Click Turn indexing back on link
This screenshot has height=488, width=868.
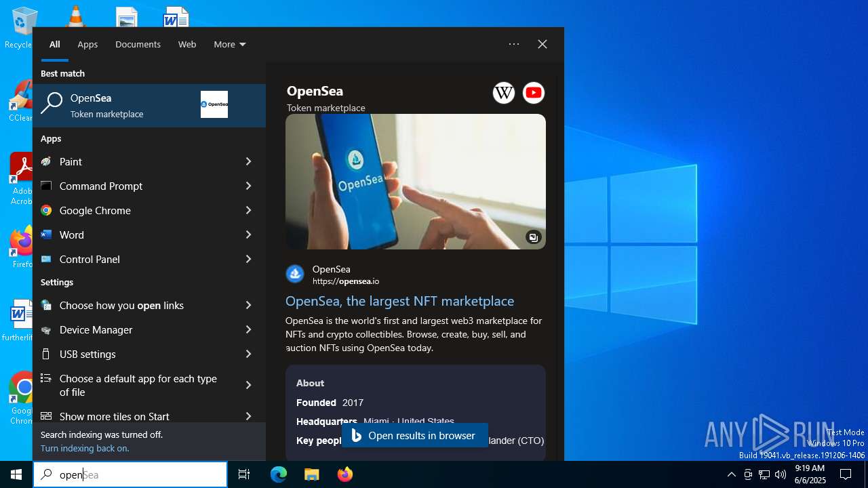click(85, 448)
